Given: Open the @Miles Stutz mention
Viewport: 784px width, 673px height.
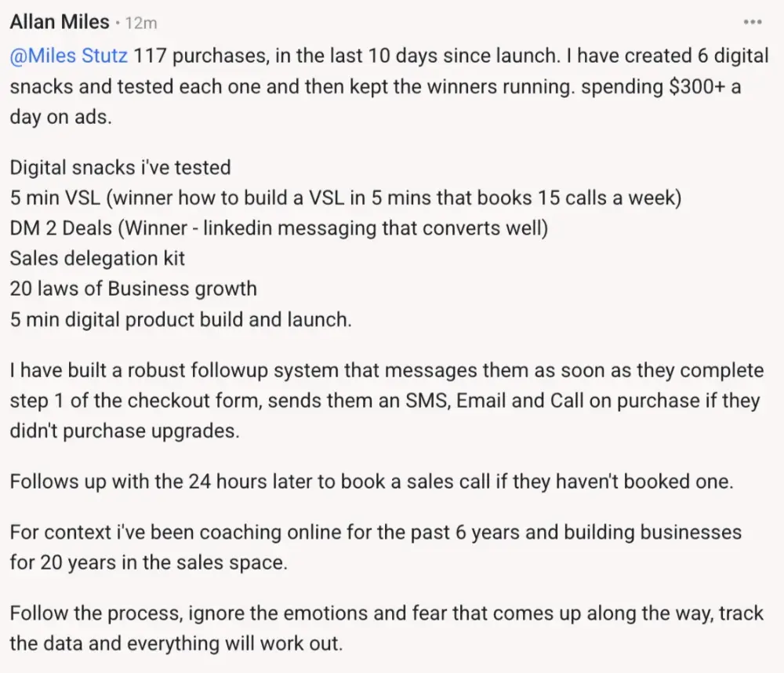Looking at the screenshot, I should pyautogui.click(x=68, y=56).
